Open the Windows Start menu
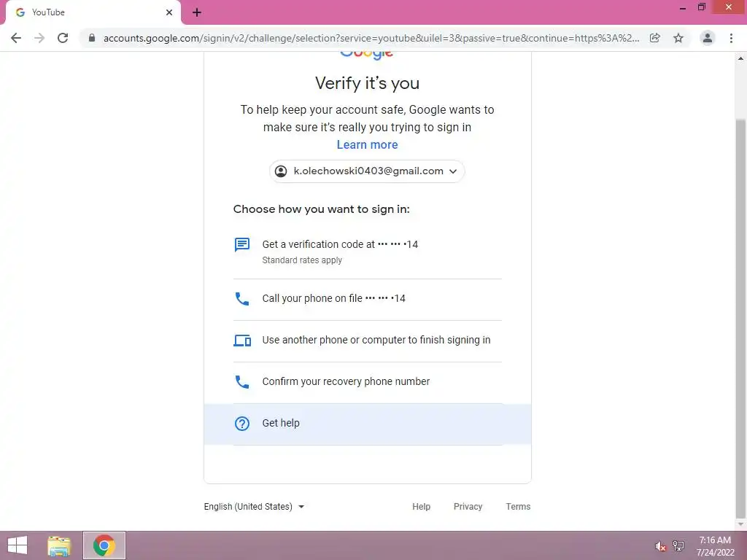 coord(18,545)
